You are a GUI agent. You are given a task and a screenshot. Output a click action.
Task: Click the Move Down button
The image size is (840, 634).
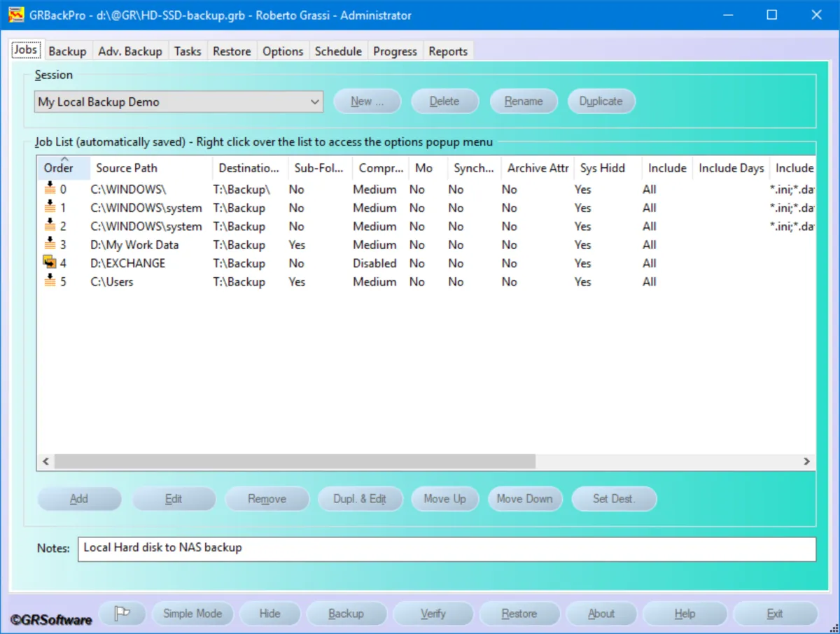(x=525, y=499)
